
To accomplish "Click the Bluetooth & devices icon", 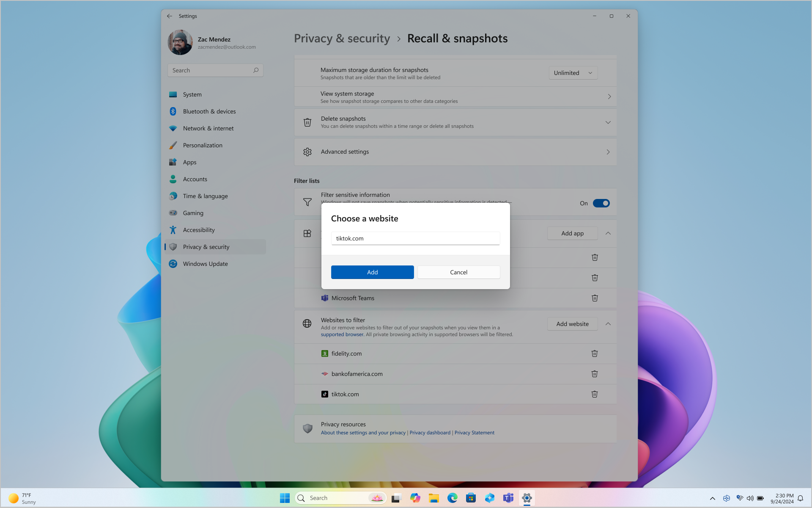I will [x=173, y=111].
